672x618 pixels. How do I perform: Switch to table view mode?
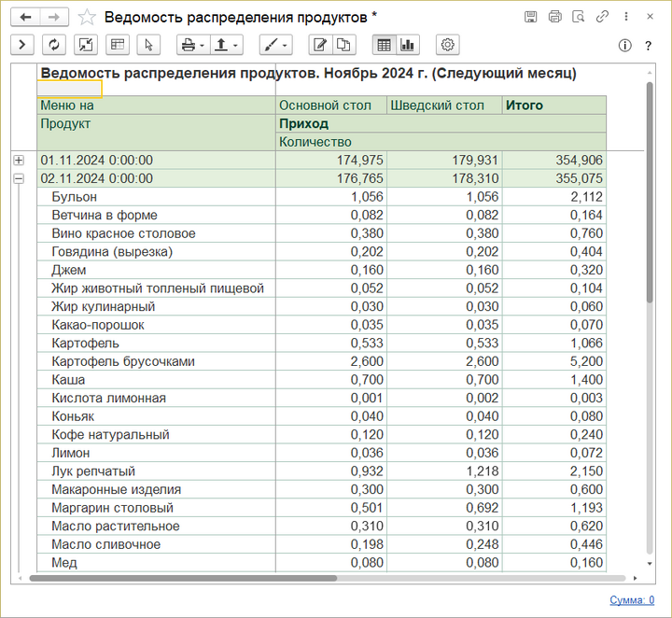tap(383, 45)
